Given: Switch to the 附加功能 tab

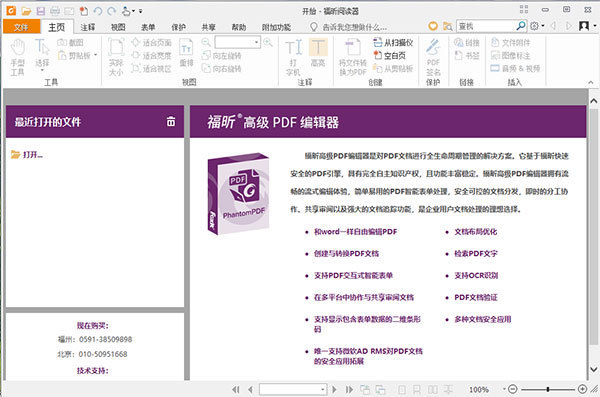Looking at the screenshot, I should pos(276,27).
